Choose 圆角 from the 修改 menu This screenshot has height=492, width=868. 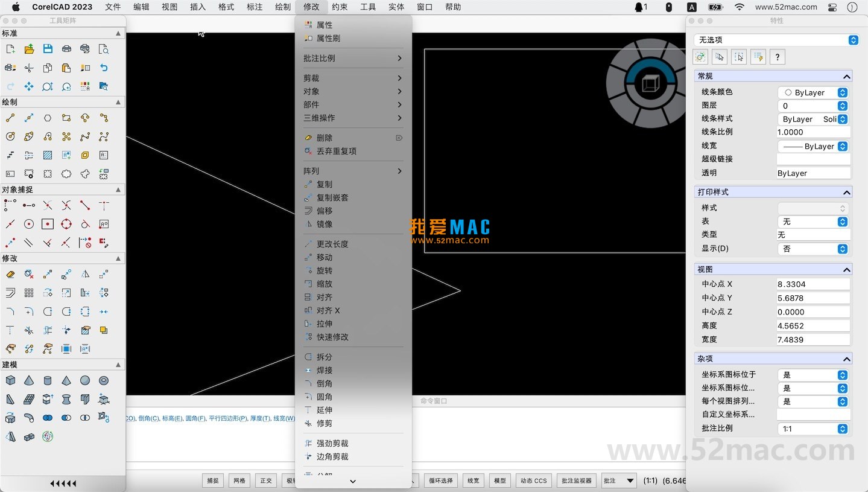point(353,397)
